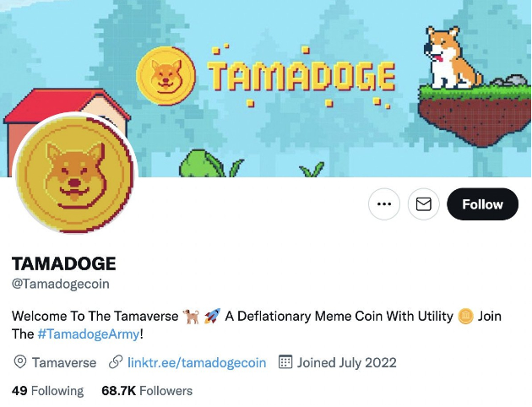This screenshot has width=532, height=407.
Task: Click the location pin icon
Action: [x=20, y=362]
